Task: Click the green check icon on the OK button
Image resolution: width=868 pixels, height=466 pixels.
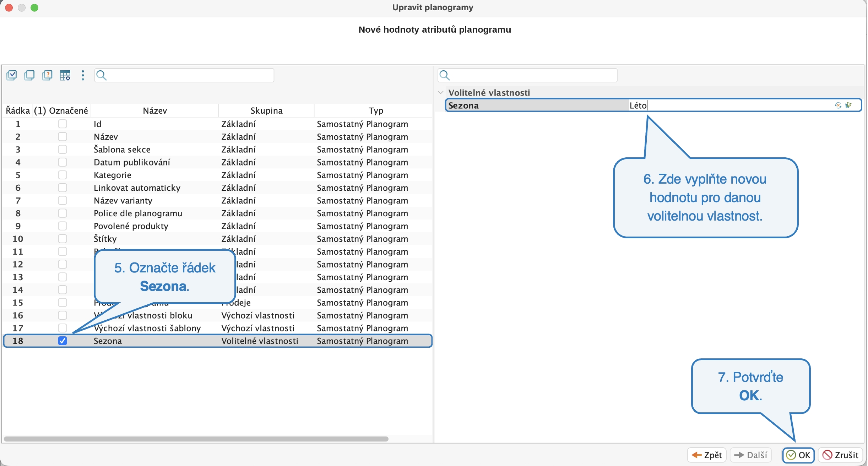Action: pos(791,455)
